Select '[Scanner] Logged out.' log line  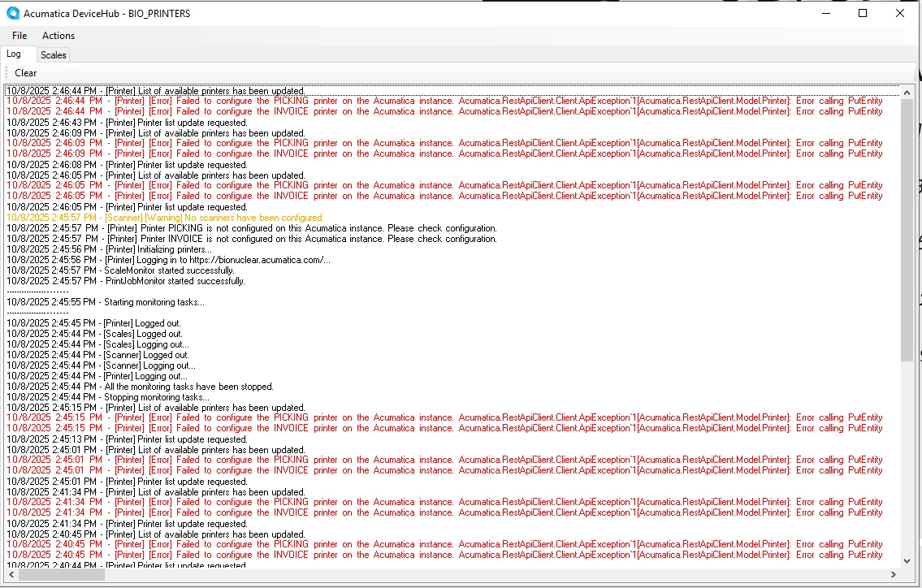pos(97,355)
